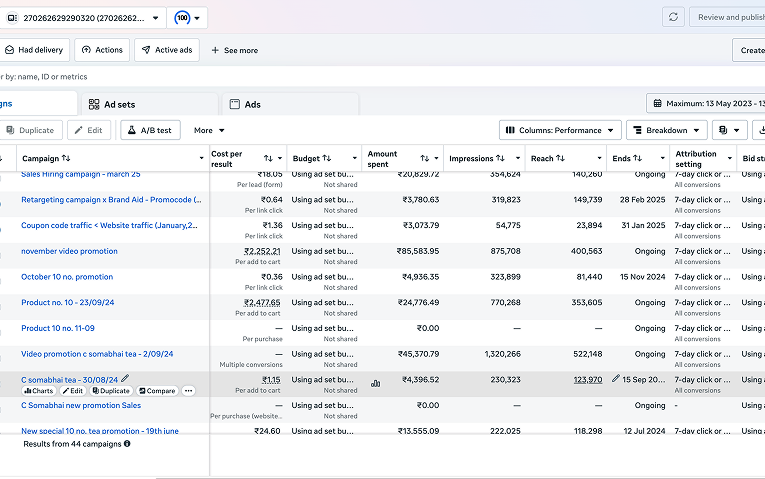Click the info icon beside Results from 44 campaigns

click(127, 444)
